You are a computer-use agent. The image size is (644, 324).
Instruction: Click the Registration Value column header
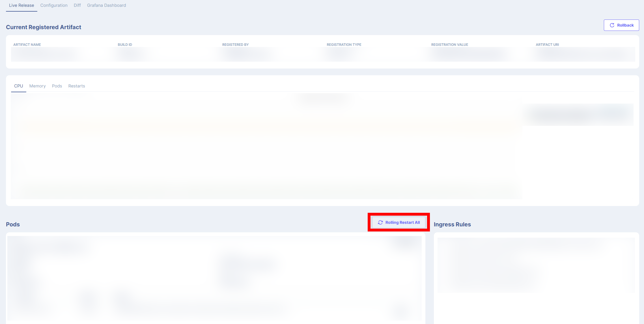pos(449,45)
